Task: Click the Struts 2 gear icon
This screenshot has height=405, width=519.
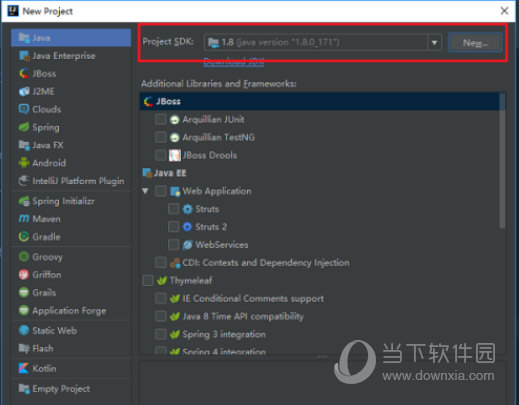Action: (187, 227)
